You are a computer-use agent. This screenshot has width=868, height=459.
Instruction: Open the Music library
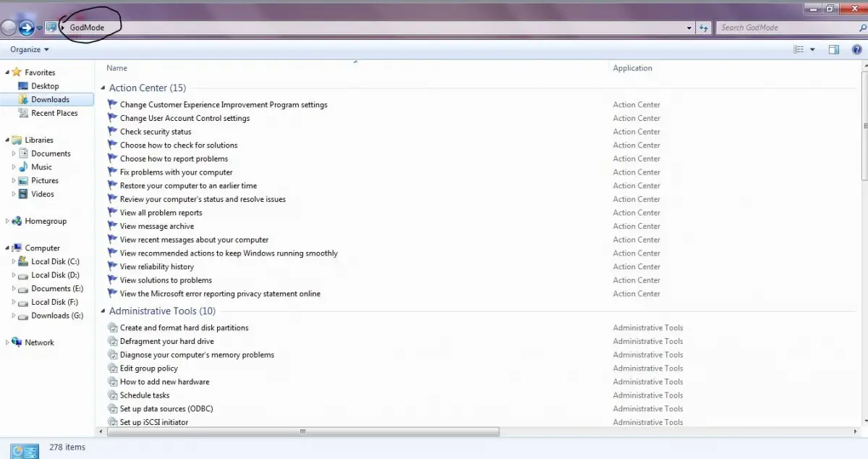(x=41, y=167)
